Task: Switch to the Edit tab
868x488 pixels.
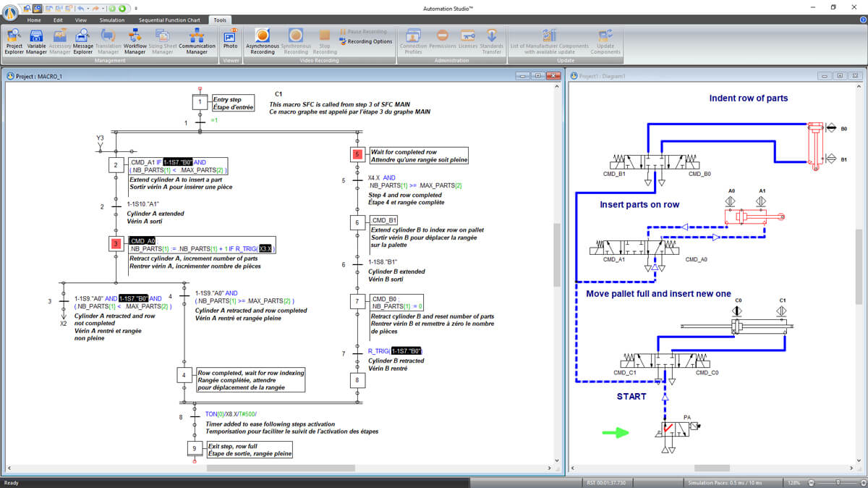Action: pyautogui.click(x=58, y=20)
